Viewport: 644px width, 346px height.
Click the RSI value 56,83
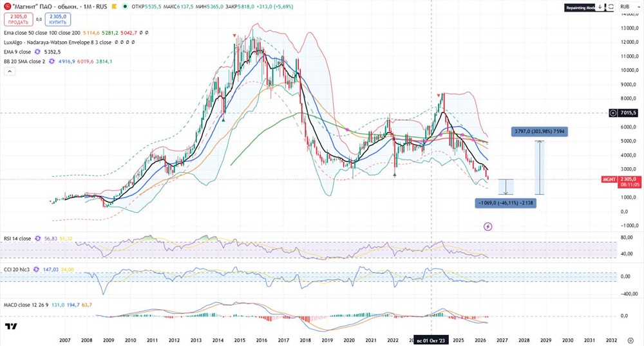50,238
